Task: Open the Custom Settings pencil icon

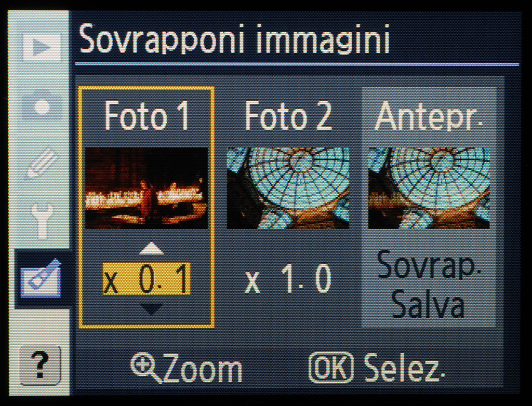Action: click(x=42, y=163)
